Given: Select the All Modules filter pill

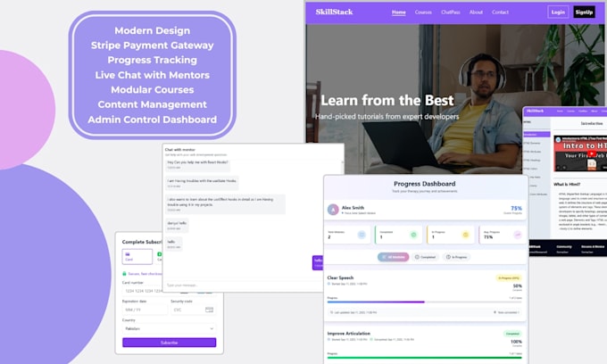Looking at the screenshot, I should (x=394, y=257).
